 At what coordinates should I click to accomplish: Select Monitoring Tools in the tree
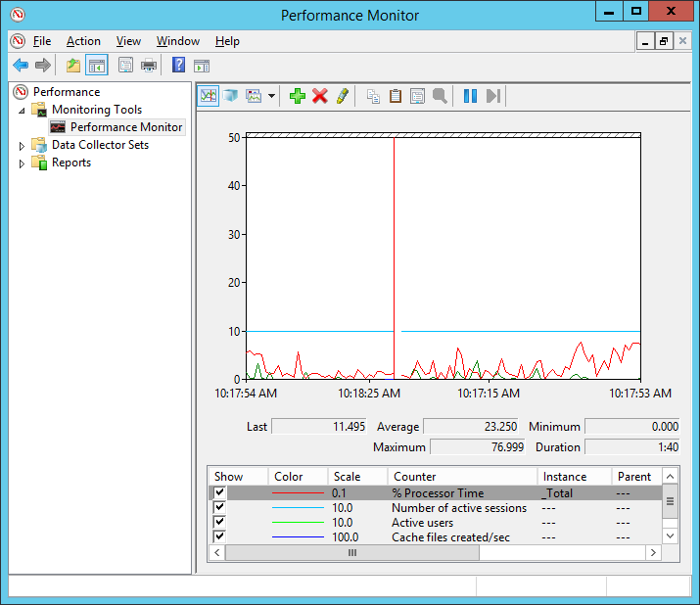pos(96,110)
